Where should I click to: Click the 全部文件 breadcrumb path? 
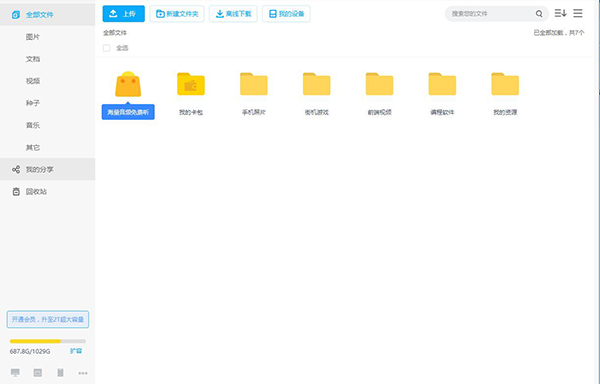point(115,33)
